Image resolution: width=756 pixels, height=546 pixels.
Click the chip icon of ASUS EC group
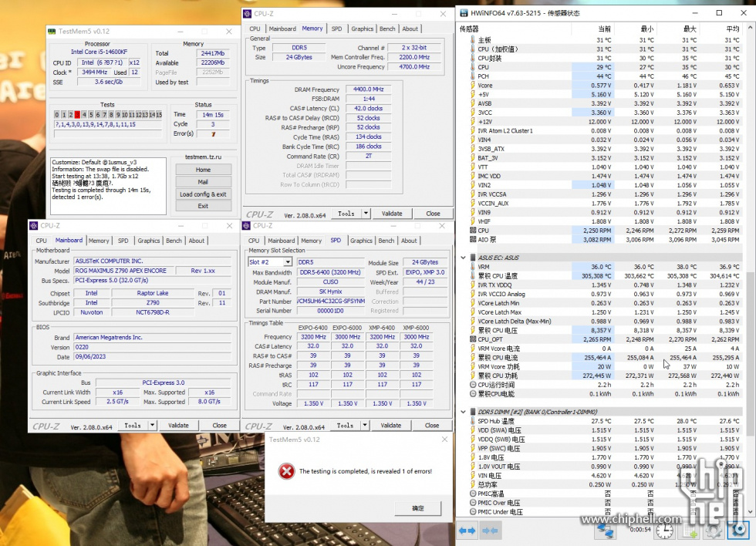pyautogui.click(x=473, y=258)
